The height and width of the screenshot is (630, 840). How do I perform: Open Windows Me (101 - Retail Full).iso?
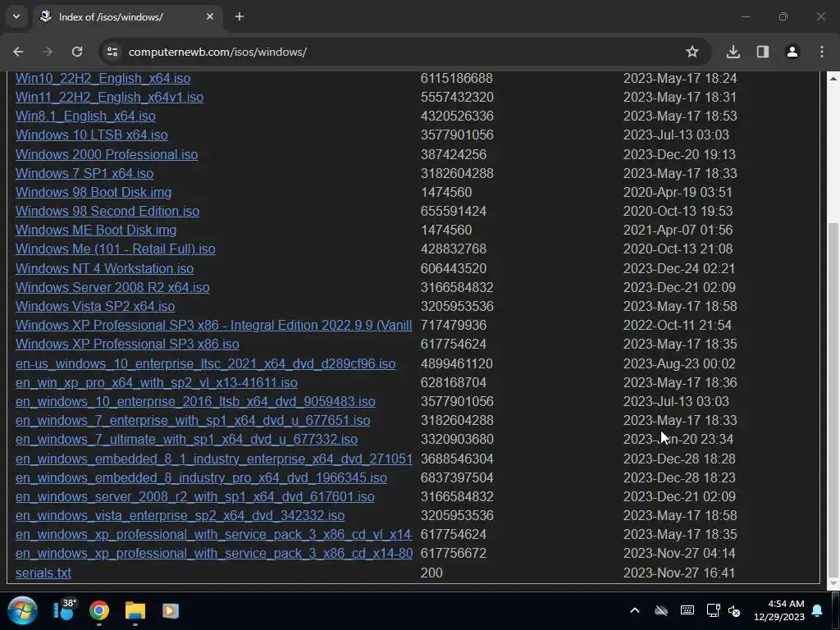115,249
